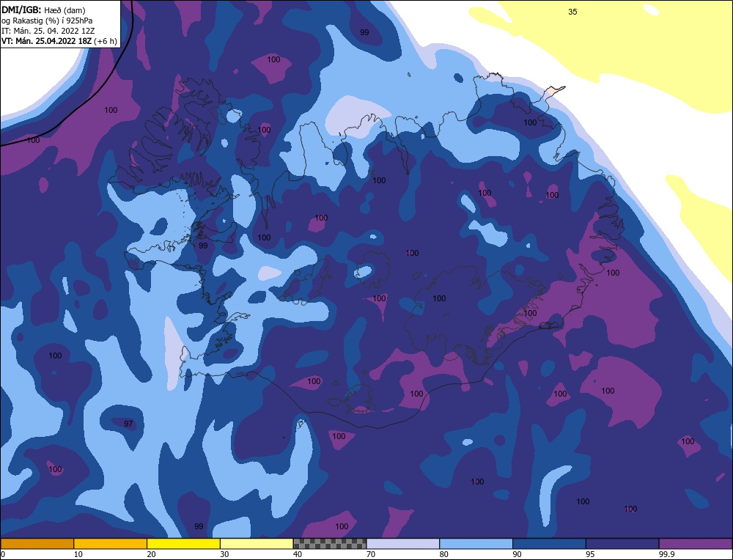Click the "97" humidity value on the map

tap(128, 424)
